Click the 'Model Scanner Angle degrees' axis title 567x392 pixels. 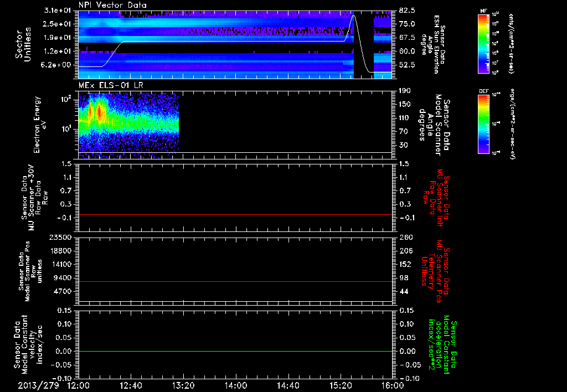pyautogui.click(x=434, y=125)
